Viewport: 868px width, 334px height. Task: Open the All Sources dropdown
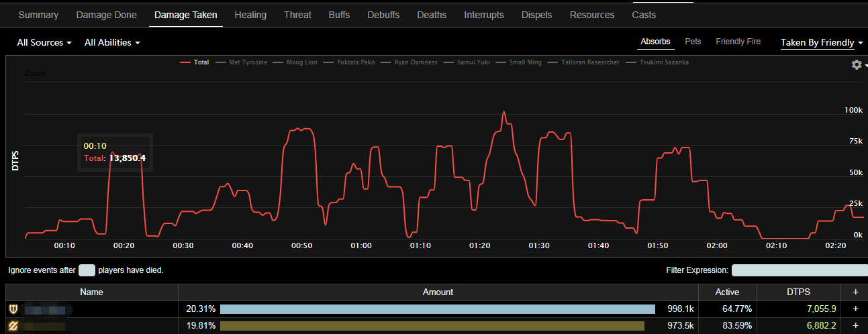click(x=44, y=43)
